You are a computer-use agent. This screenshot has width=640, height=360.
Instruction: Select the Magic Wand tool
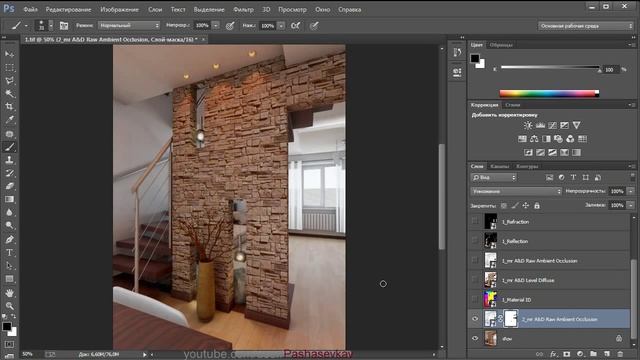point(9,93)
